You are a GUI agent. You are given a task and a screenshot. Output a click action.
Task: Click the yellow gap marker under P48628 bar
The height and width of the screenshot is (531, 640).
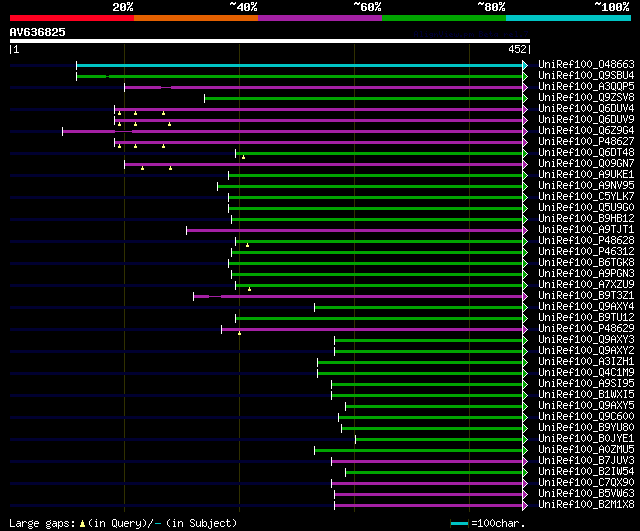[247, 245]
